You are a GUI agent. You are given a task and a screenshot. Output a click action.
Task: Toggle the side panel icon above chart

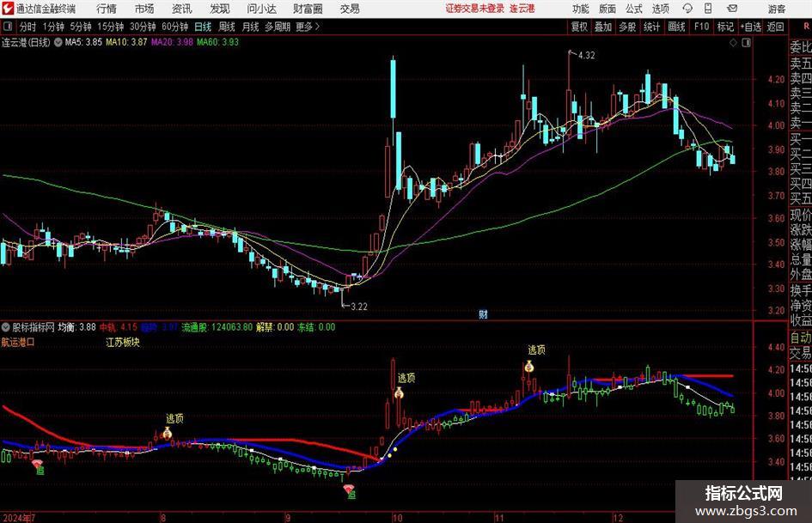pos(746,43)
